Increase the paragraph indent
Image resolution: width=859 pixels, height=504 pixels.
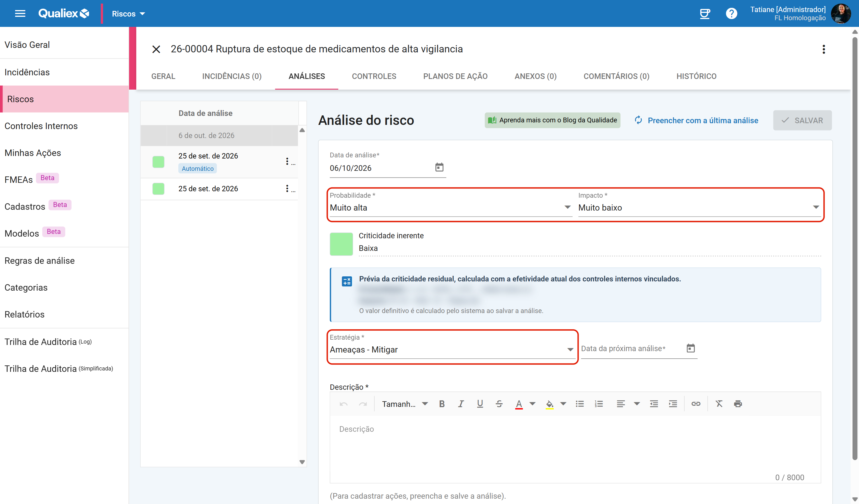pyautogui.click(x=673, y=404)
